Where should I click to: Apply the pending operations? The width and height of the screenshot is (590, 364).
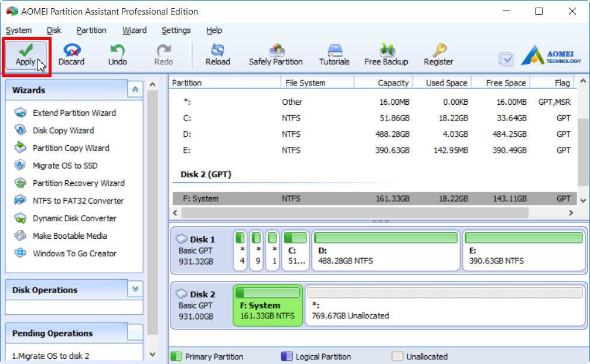click(26, 55)
